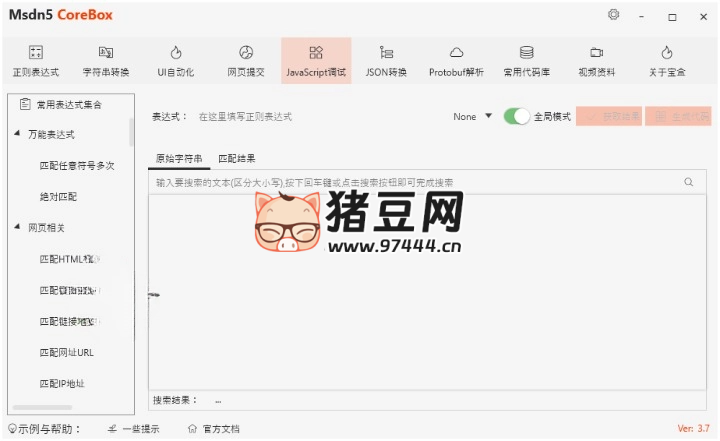Open the 官方文档 link

tap(221, 429)
